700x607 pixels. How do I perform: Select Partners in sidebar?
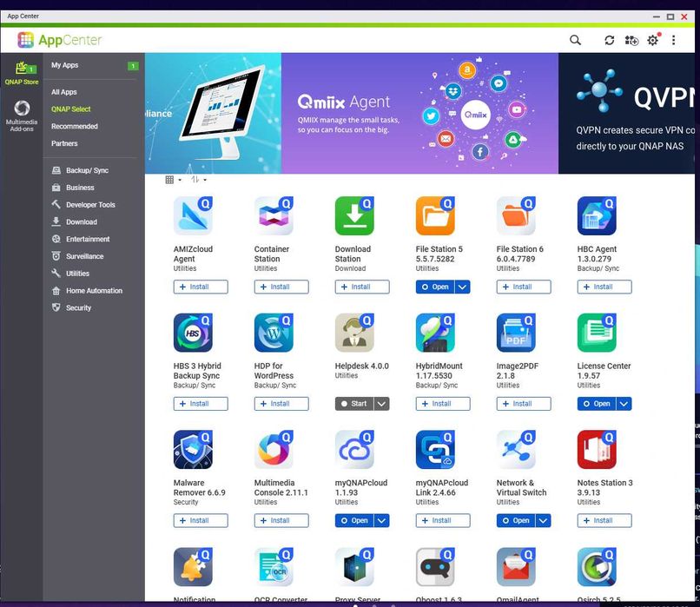point(64,143)
